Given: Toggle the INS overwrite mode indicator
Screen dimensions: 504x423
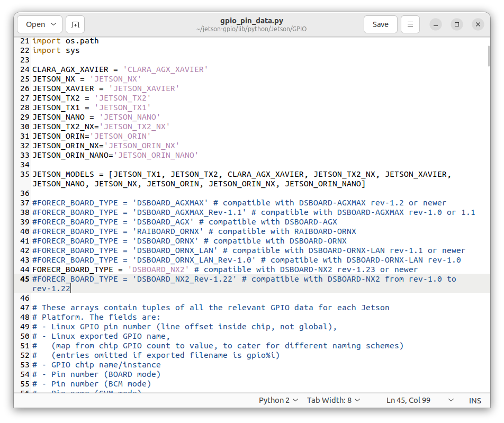Looking at the screenshot, I should click(475, 400).
